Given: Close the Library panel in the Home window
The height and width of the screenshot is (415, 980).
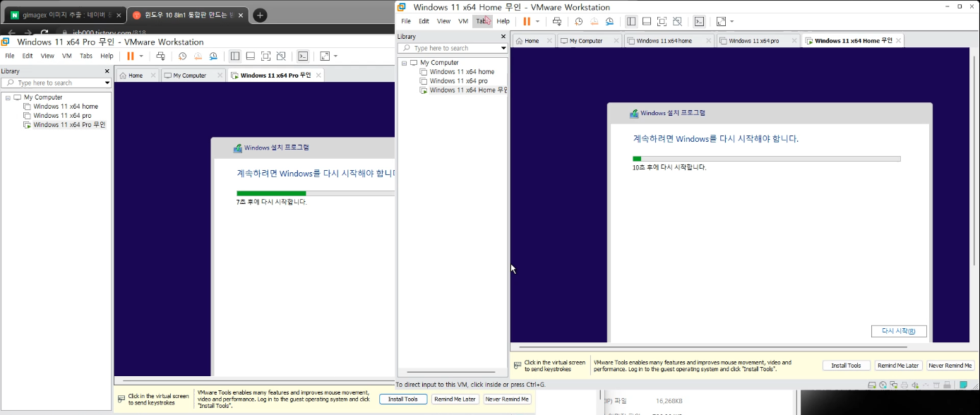Looking at the screenshot, I should [x=503, y=37].
